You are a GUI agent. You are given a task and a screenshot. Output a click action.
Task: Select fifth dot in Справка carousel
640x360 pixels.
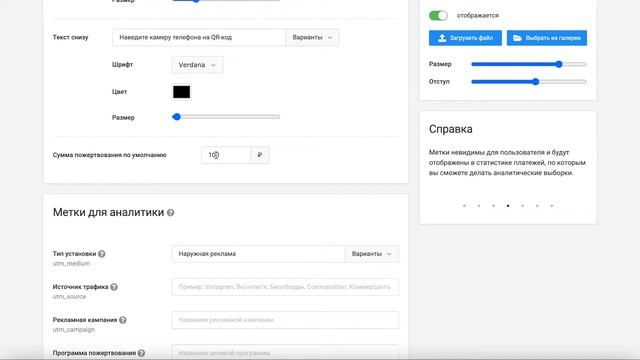[522, 206]
